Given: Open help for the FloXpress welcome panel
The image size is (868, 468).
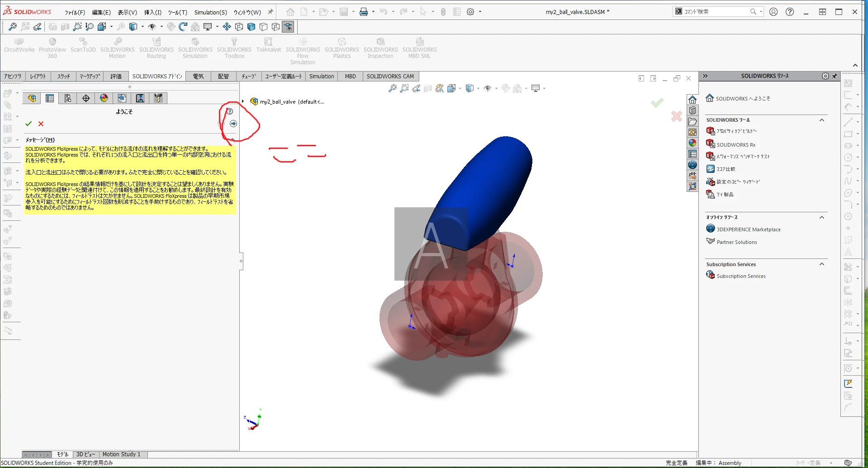Looking at the screenshot, I should coord(230,111).
